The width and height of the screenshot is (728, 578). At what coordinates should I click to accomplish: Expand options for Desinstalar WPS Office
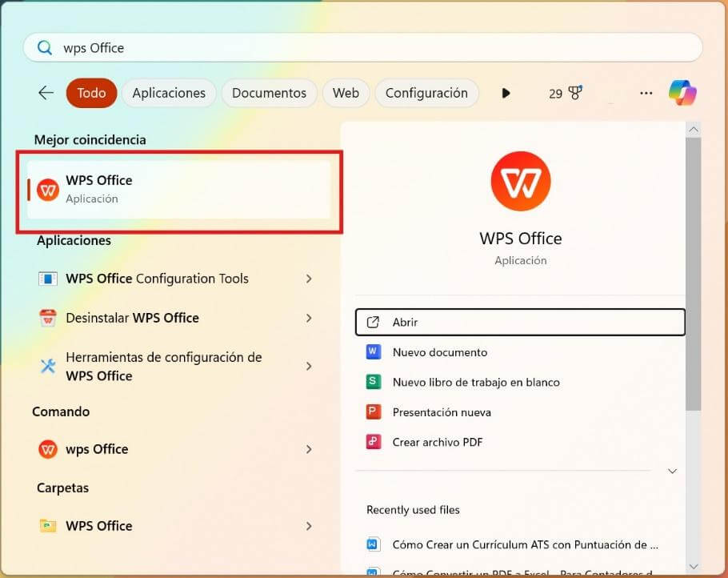[309, 318]
